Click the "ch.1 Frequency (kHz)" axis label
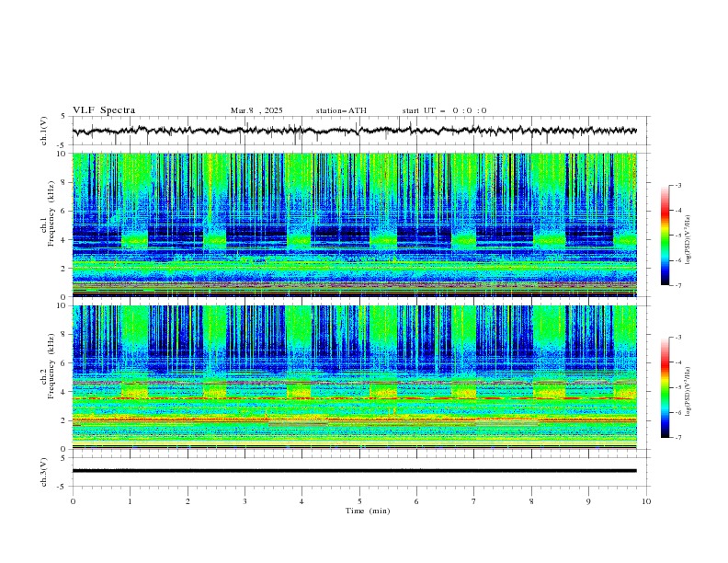Viewport: 728px width, 563px height. [48, 215]
